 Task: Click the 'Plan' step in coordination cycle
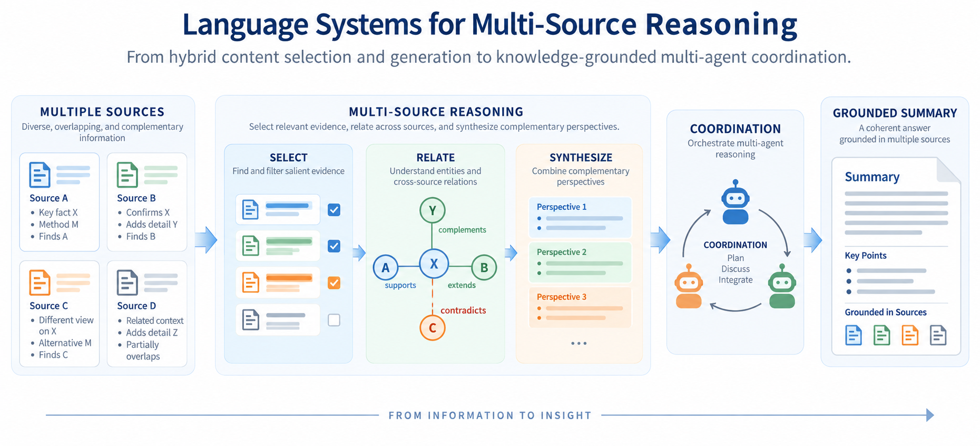click(x=736, y=258)
